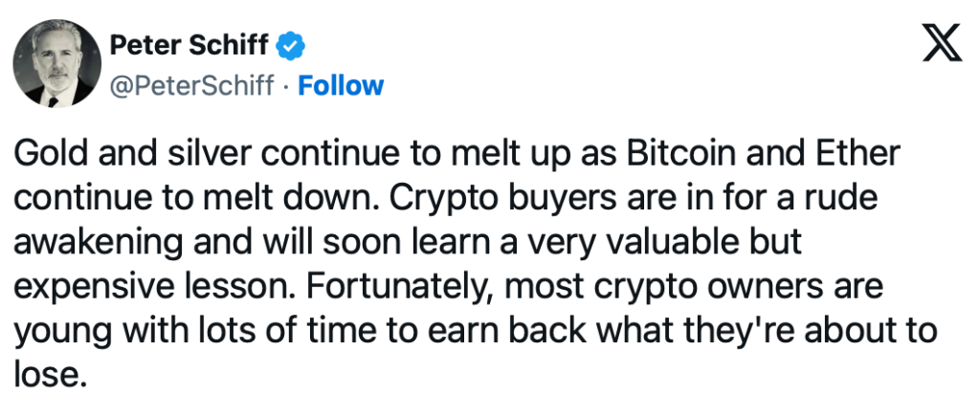Click the X logo icon
Viewport: 980px width, 395px height.
[941, 44]
